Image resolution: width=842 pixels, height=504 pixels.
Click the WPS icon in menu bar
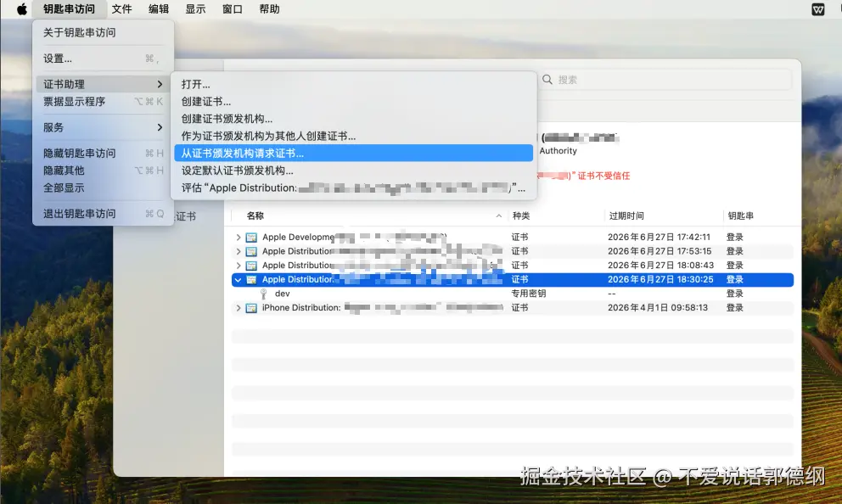pos(818,9)
